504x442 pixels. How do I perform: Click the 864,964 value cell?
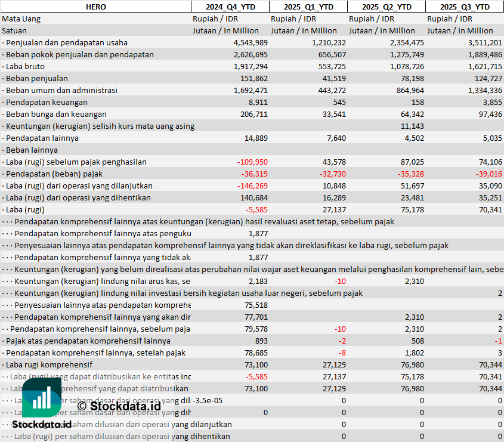[x=410, y=90]
